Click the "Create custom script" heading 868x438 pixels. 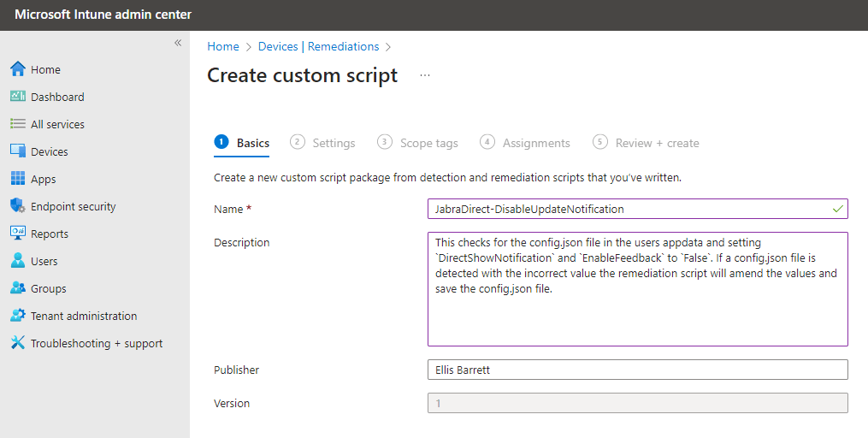302,75
